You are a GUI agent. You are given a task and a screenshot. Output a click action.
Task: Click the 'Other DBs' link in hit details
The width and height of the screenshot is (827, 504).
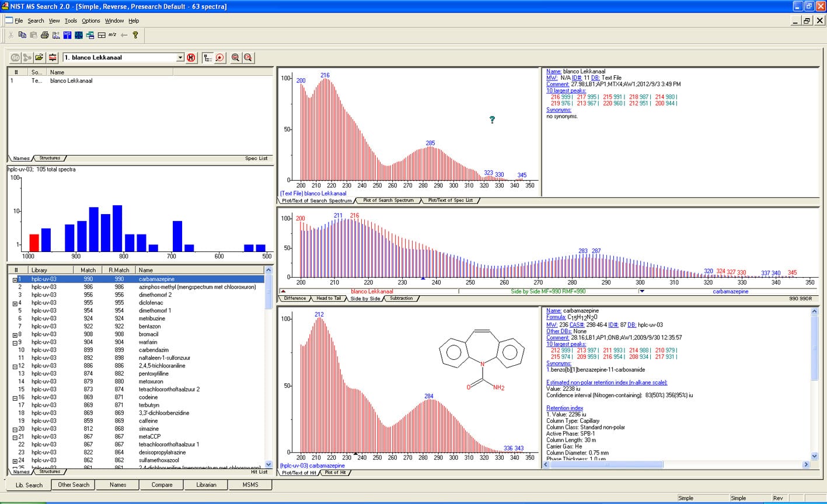(x=559, y=331)
